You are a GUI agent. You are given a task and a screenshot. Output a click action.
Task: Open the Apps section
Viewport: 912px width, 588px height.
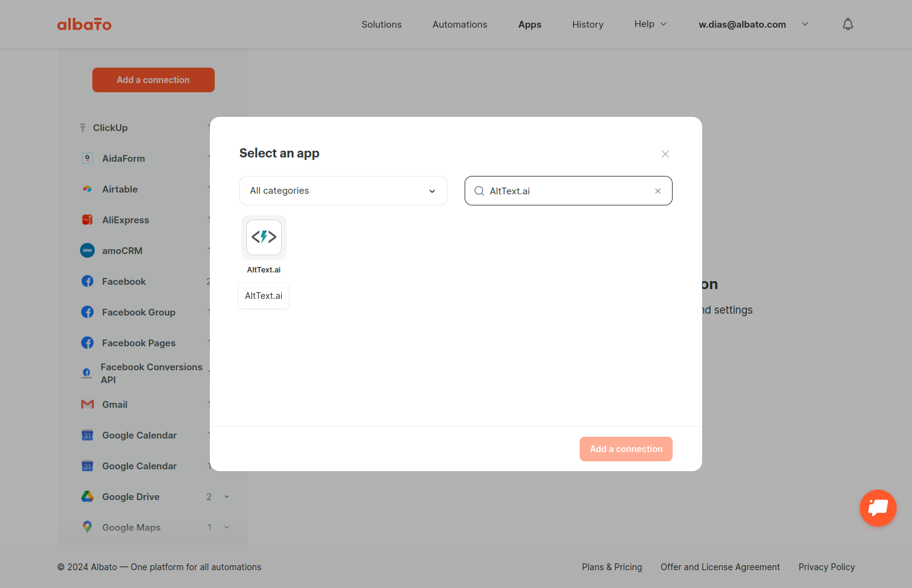[530, 25]
